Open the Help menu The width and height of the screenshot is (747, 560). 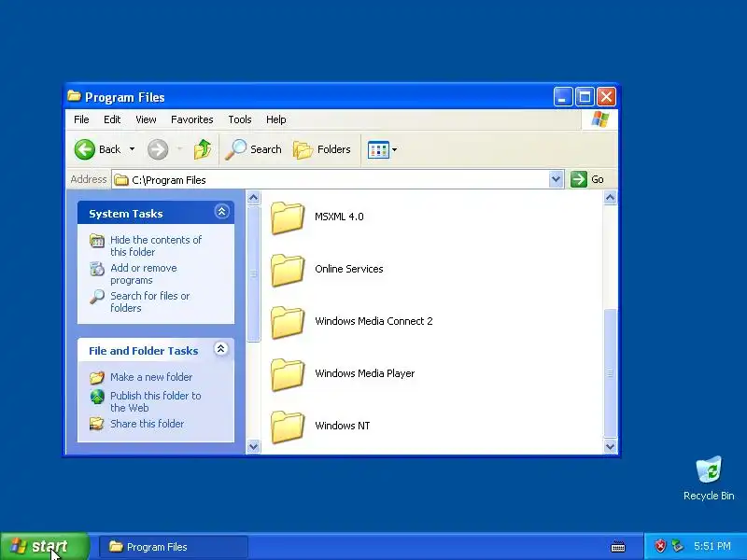coord(275,119)
